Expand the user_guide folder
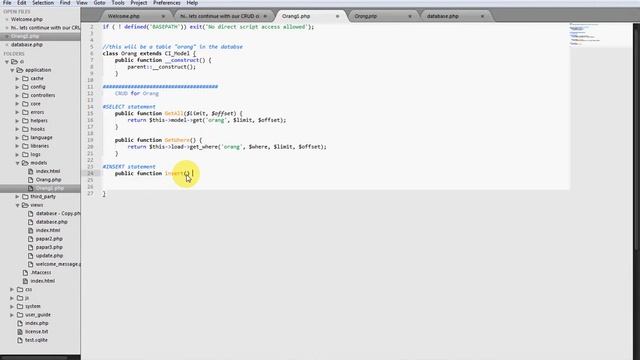This screenshot has height=360, width=640. tap(12, 315)
